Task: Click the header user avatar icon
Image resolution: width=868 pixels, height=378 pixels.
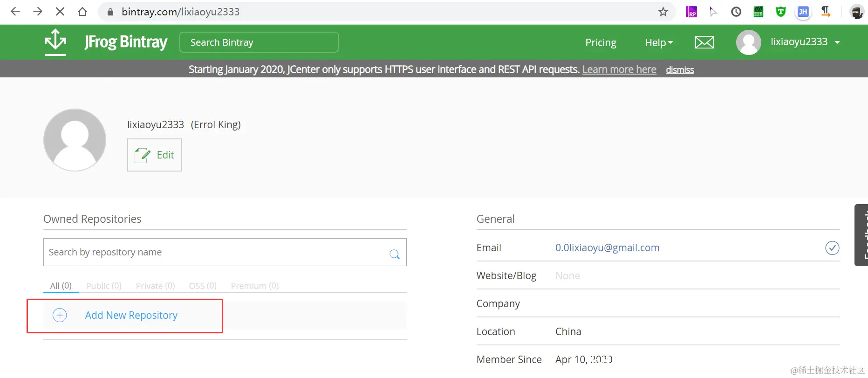Action: pos(749,42)
